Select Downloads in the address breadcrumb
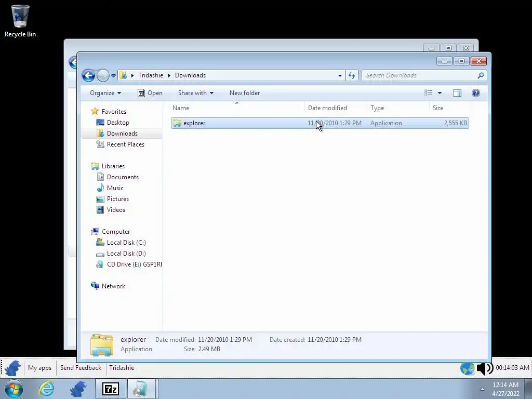Viewport: 532px width, 399px height. (190, 75)
